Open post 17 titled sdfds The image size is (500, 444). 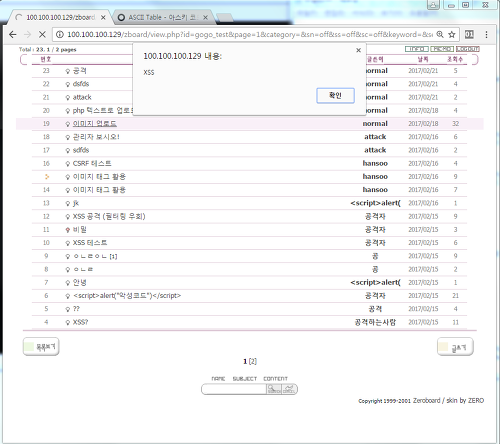81,150
